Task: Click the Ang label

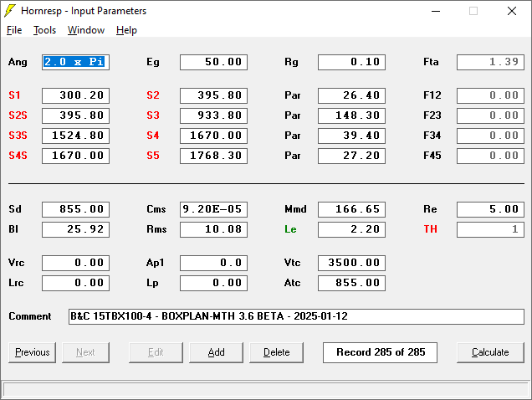Action: (18, 63)
